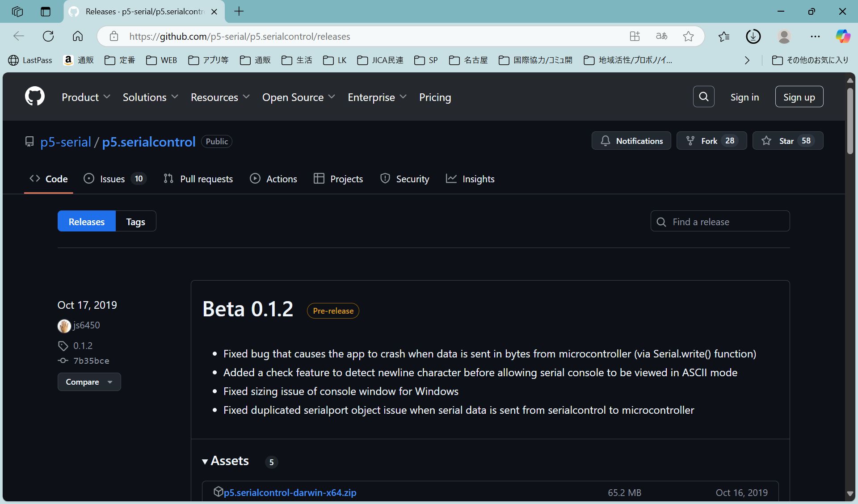Image resolution: width=858 pixels, height=504 pixels.
Task: Download p5.serialcontrol-darwin-x64.zip
Action: [290, 492]
